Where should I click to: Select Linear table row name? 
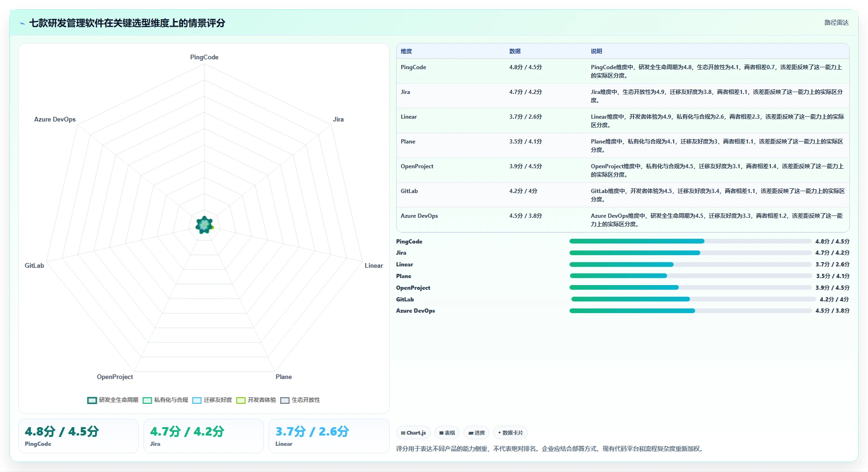click(x=409, y=117)
